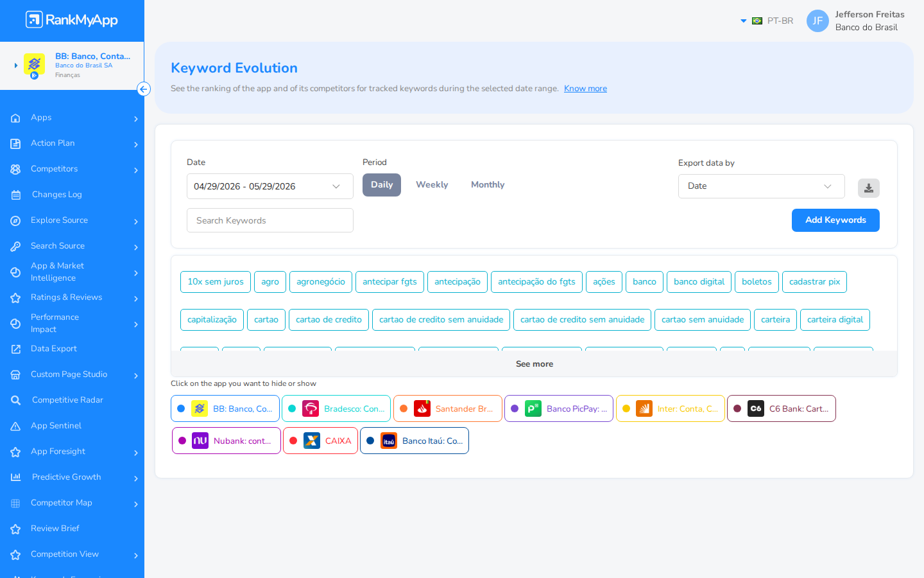924x578 pixels.
Task: Select the 'cadastrar pix' keyword tag
Action: tap(814, 282)
